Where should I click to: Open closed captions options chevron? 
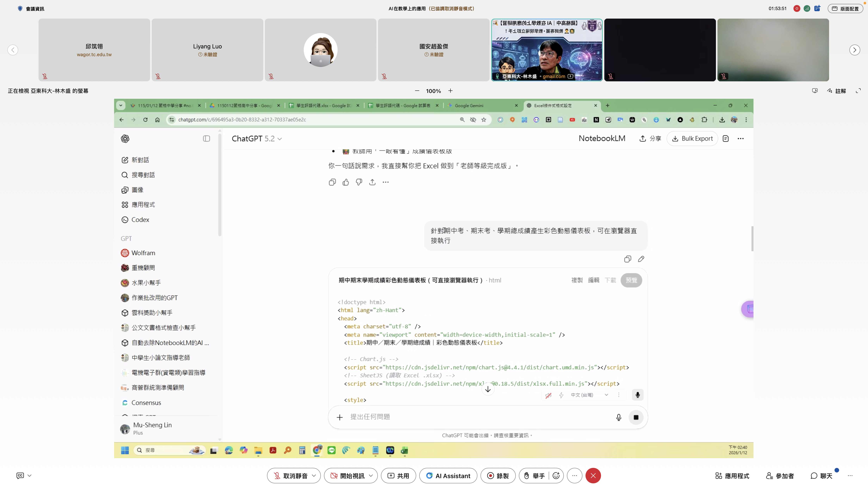(30, 476)
